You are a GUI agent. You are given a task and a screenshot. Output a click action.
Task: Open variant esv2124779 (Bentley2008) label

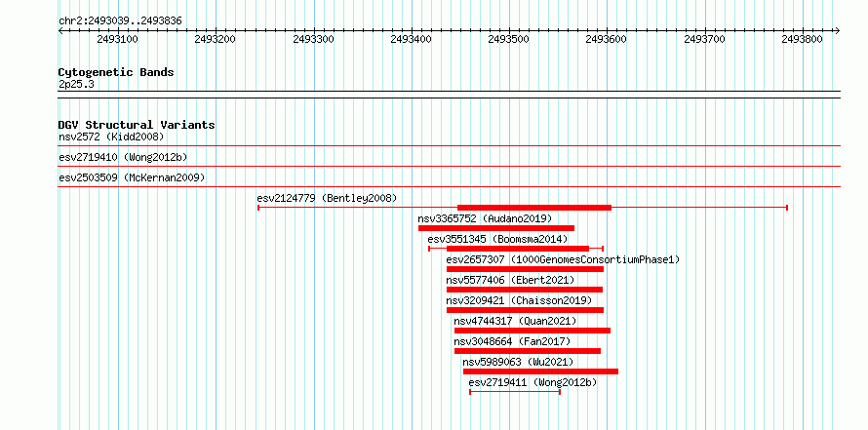click(327, 198)
